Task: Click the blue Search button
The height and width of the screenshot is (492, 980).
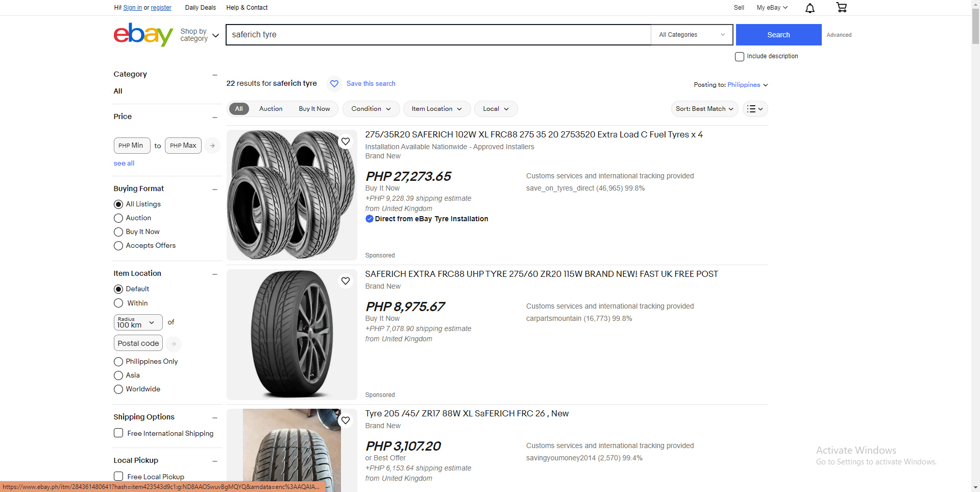Action: [x=778, y=35]
